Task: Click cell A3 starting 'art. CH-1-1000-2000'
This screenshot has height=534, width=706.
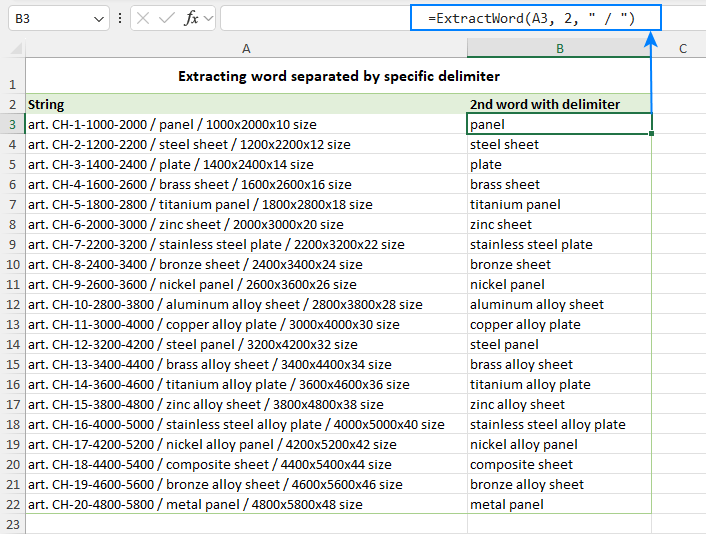Action: point(246,124)
